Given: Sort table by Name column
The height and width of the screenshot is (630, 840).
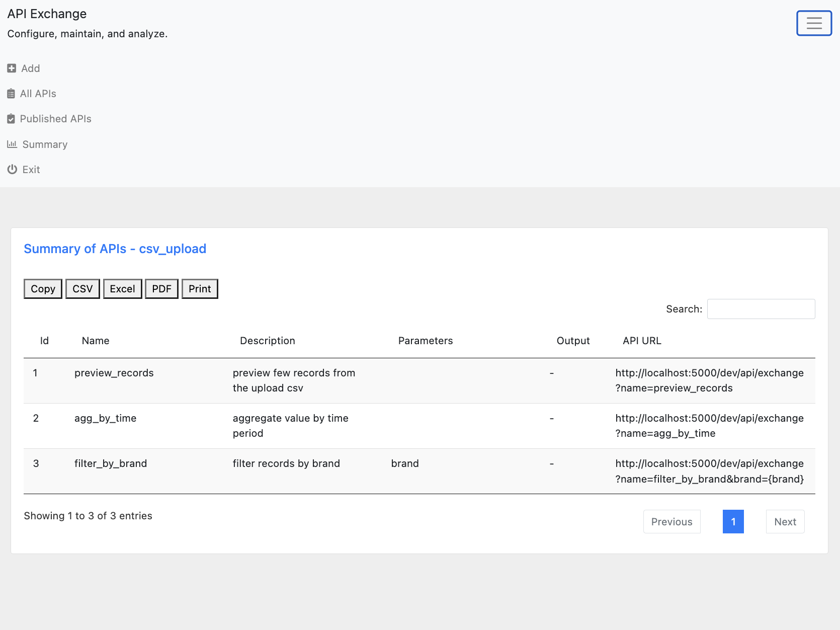Looking at the screenshot, I should (x=96, y=341).
